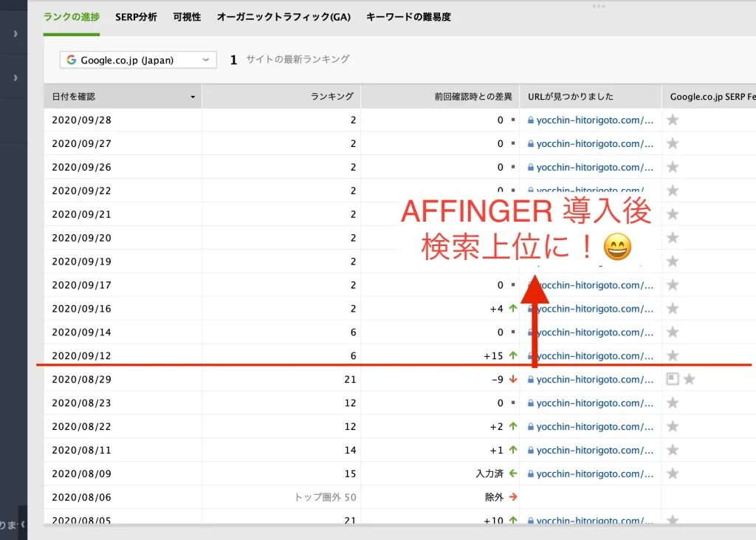The width and height of the screenshot is (756, 540).
Task: Open the Google.co.jp (Japan) search engine dropdown
Action: (138, 60)
